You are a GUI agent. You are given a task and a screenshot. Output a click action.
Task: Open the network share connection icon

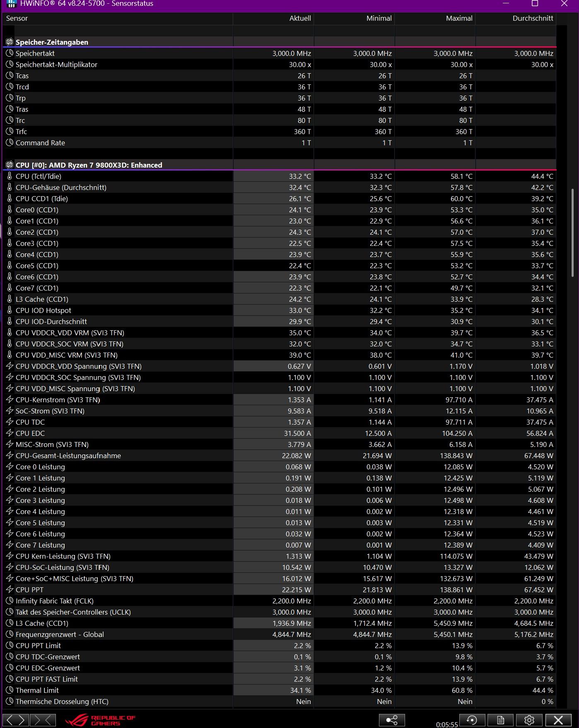pos(391,720)
